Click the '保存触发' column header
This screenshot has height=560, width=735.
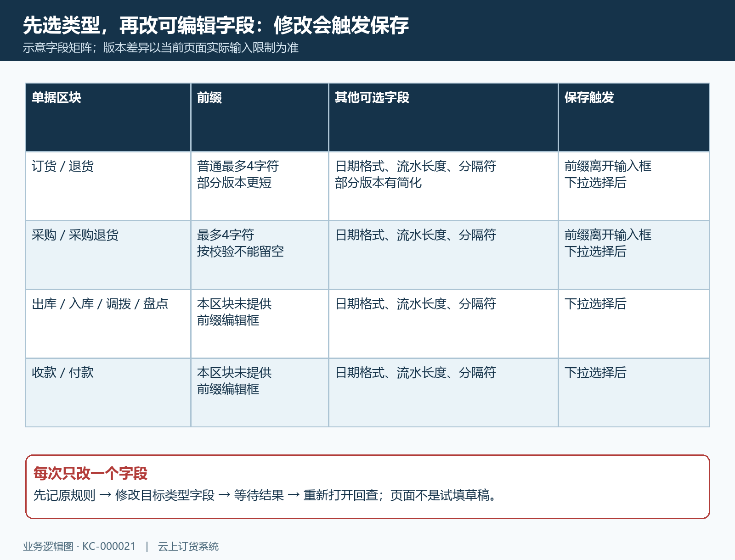[x=634, y=118]
